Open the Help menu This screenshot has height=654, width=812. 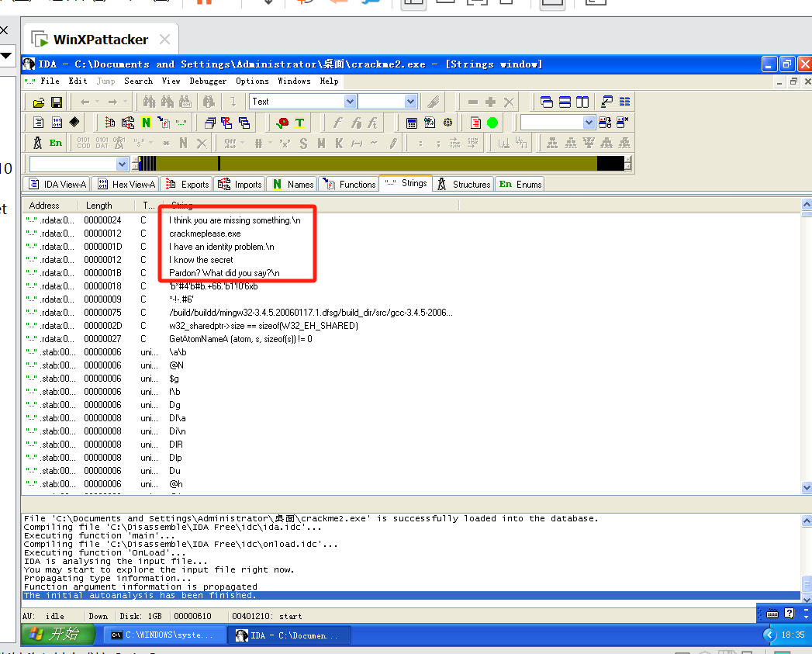click(x=329, y=81)
